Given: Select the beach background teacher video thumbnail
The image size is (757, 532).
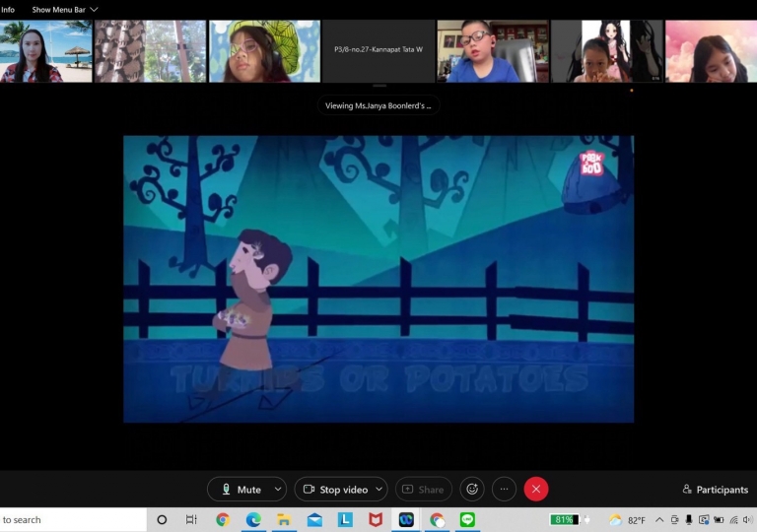Looking at the screenshot, I should click(x=46, y=51).
